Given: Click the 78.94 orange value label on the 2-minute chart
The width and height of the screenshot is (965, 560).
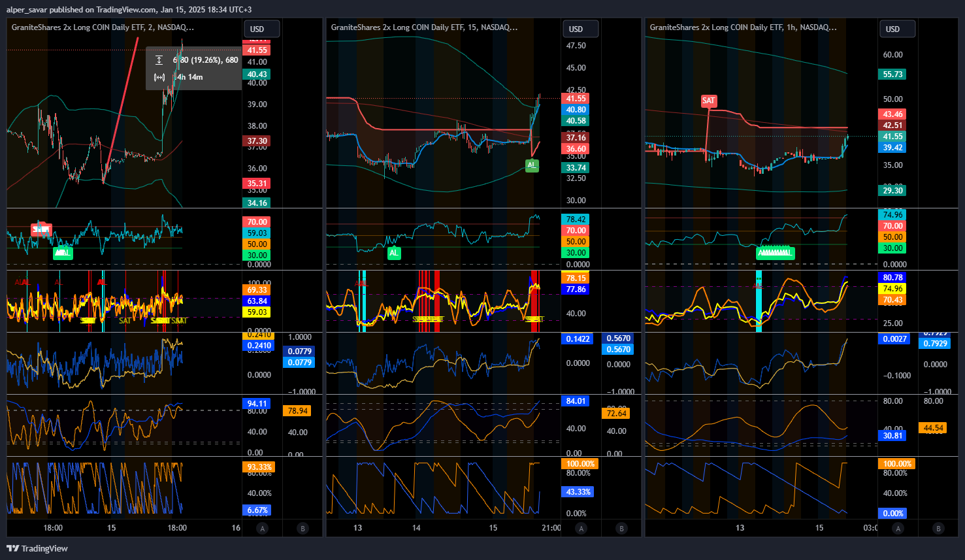Looking at the screenshot, I should point(297,411).
